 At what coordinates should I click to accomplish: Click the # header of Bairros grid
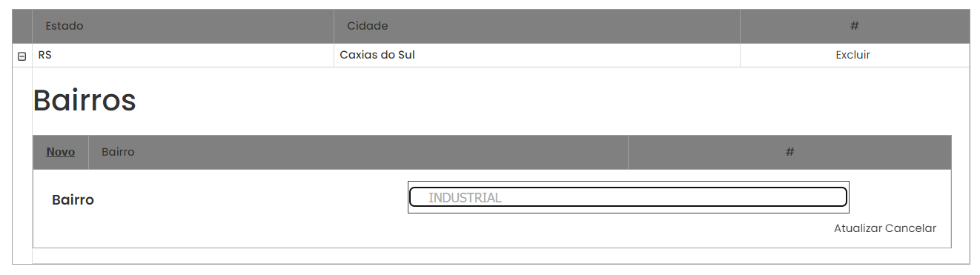tap(789, 152)
